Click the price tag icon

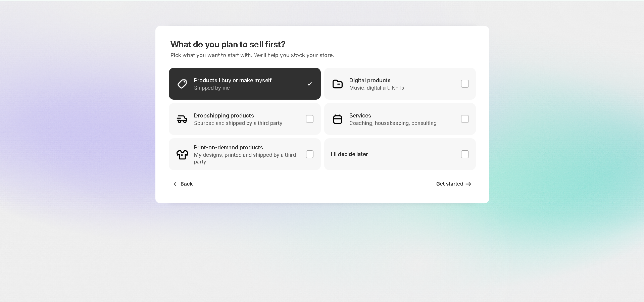click(x=182, y=84)
